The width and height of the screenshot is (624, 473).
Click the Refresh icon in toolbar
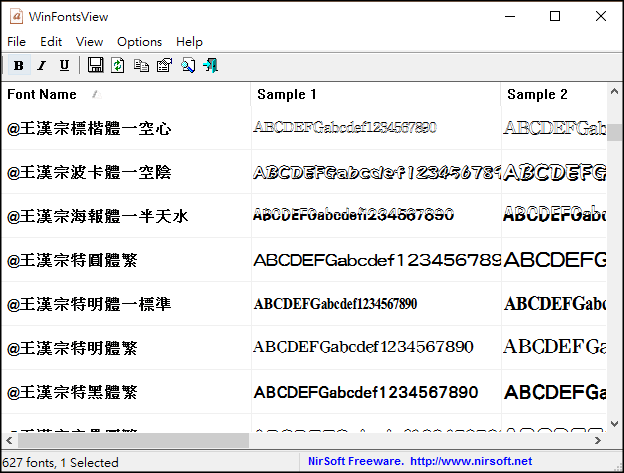118,65
